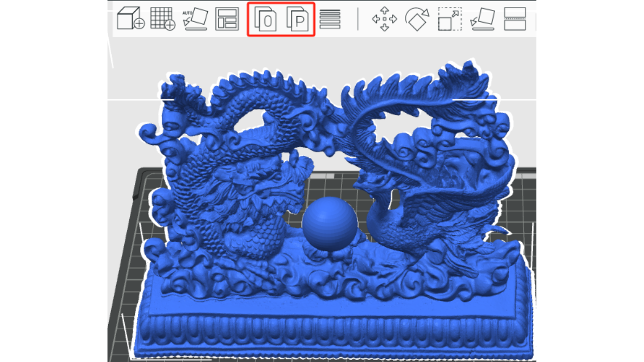Image resolution: width=644 pixels, height=362 pixels.
Task: Split model to parts (P icon)
Action: [x=297, y=19]
